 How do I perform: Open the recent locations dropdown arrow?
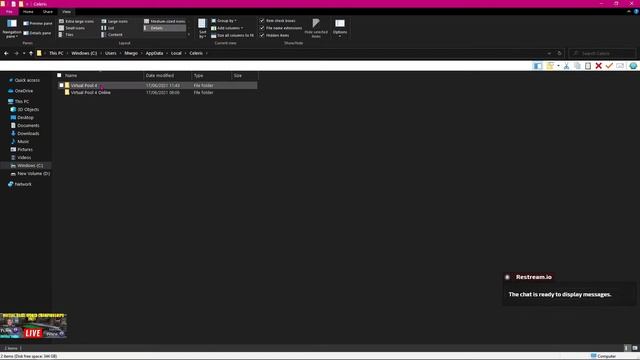(24, 53)
